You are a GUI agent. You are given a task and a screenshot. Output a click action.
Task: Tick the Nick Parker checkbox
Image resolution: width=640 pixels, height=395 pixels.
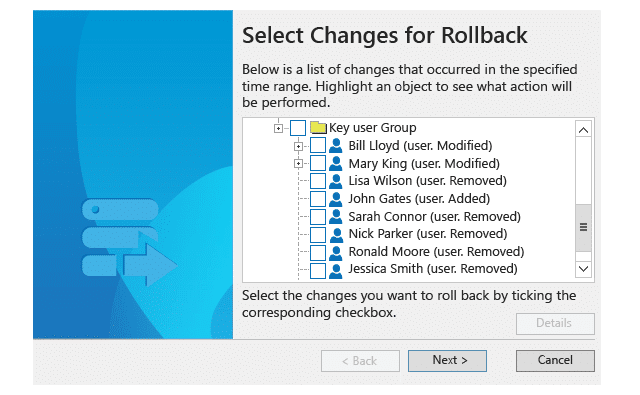pos(318,234)
